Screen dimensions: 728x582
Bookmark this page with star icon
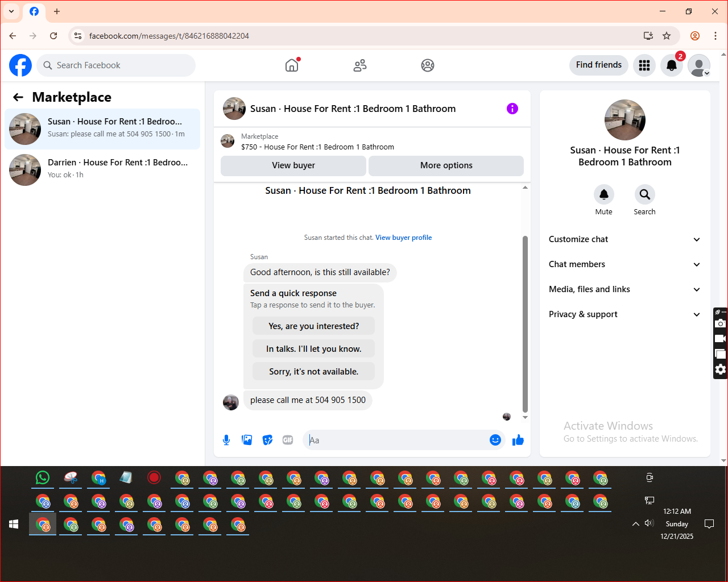click(667, 36)
